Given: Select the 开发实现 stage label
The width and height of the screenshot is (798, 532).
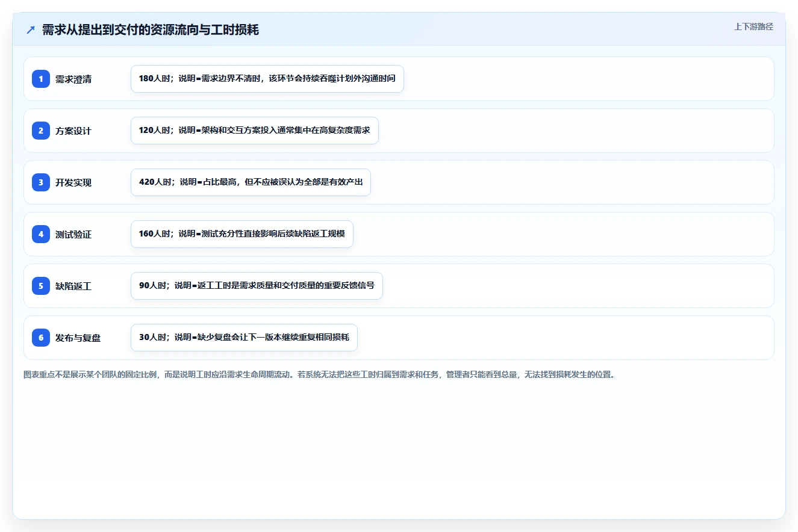Looking at the screenshot, I should coord(73,182).
